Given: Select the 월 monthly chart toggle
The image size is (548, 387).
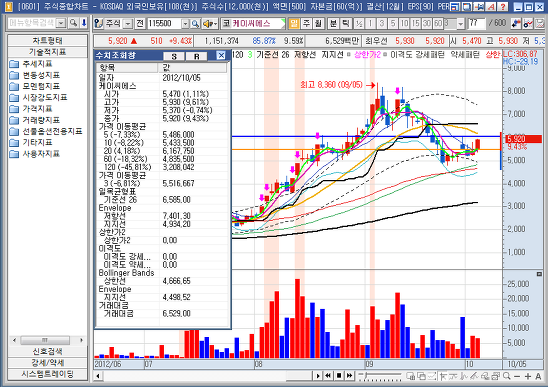Looking at the screenshot, I should [x=318, y=23].
